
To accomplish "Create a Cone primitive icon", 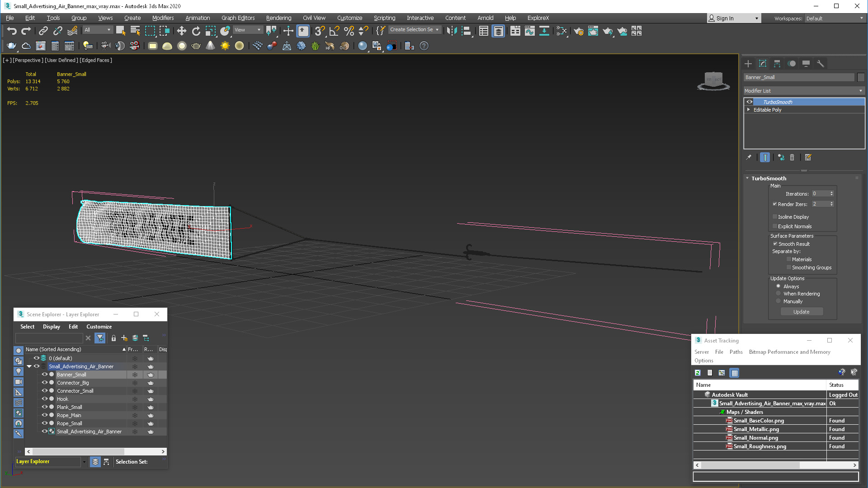I will [210, 46].
